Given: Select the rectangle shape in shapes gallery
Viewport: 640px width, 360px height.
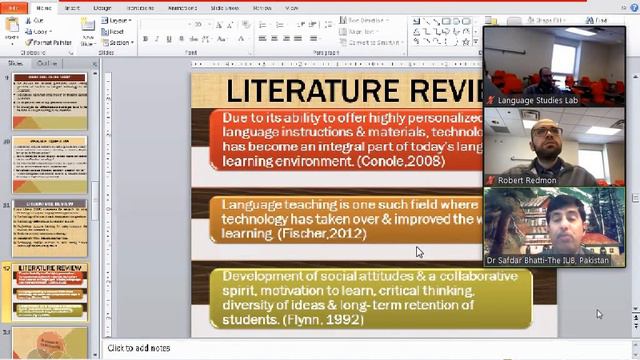Looking at the screenshot, I should 446,21.
